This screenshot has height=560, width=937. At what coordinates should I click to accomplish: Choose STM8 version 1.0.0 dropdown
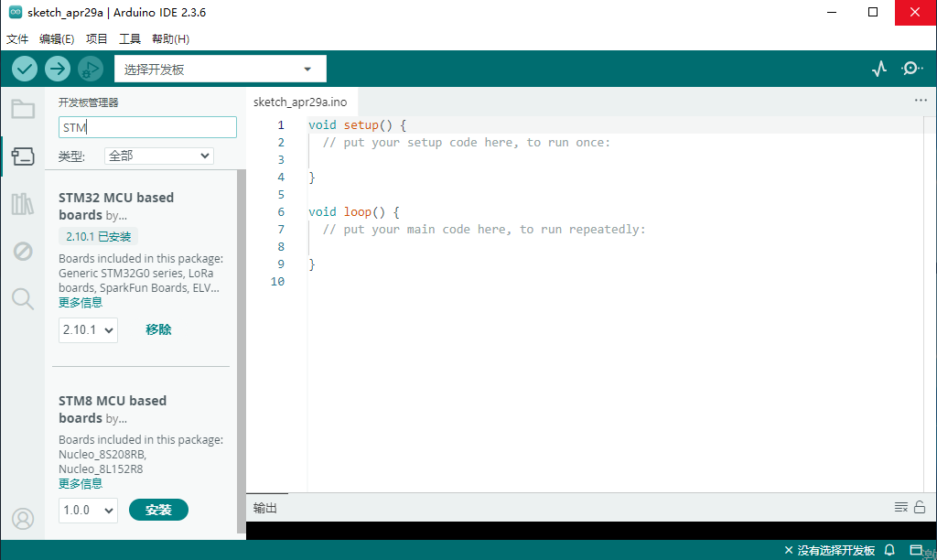(88, 510)
